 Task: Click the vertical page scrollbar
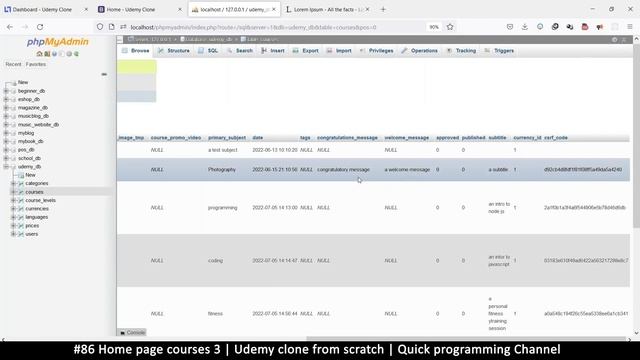pyautogui.click(x=636, y=135)
